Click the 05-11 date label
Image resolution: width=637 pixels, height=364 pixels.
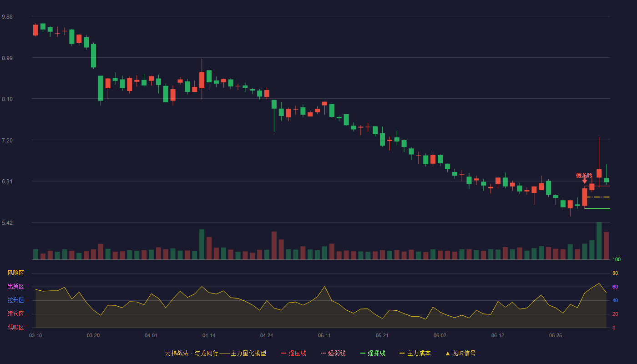pyautogui.click(x=324, y=335)
